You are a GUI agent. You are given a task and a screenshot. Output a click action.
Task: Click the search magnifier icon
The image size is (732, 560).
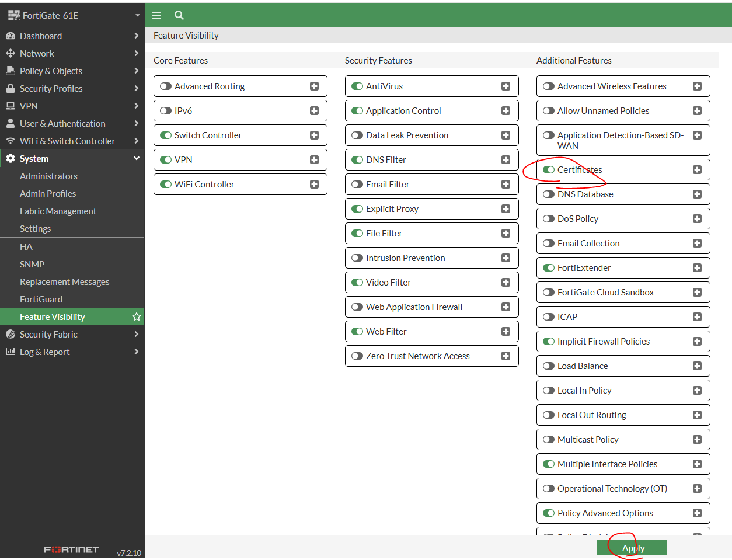point(179,15)
